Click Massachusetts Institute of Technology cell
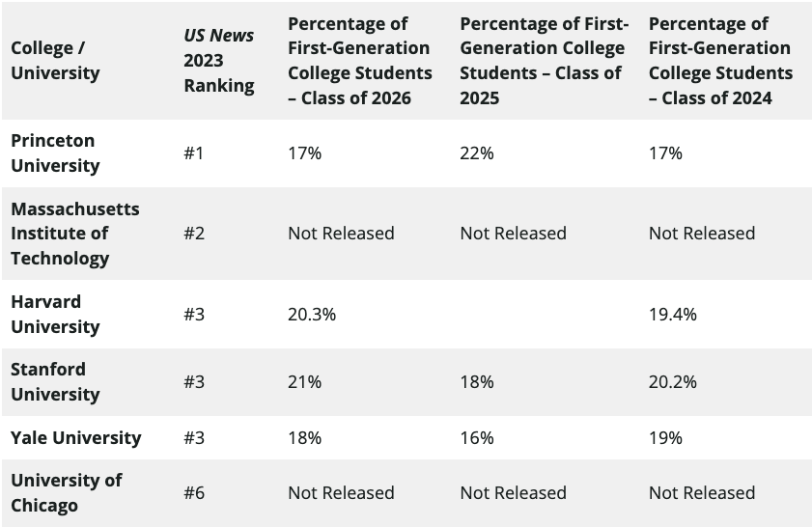The image size is (812, 527). click(75, 234)
